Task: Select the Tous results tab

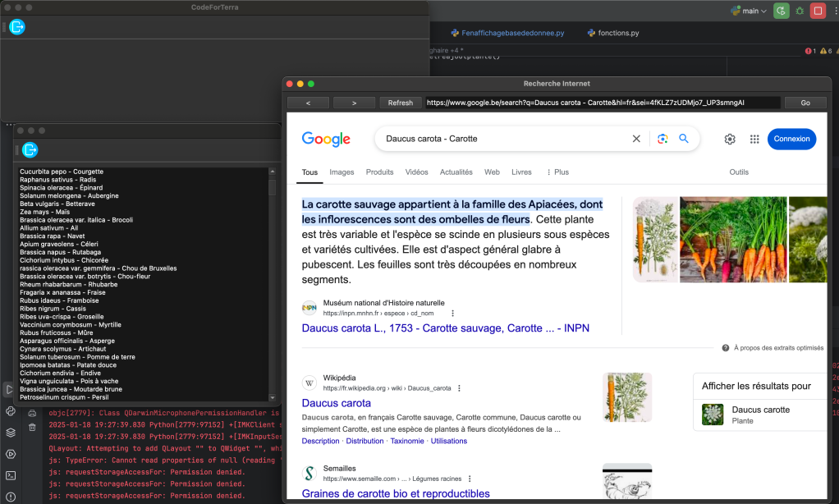Action: tap(309, 172)
